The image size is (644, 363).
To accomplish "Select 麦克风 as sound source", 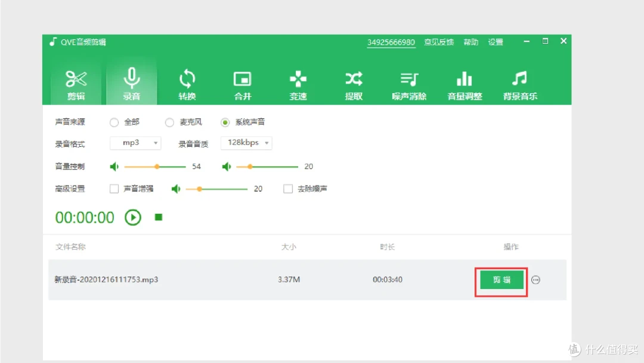I will coord(169,122).
